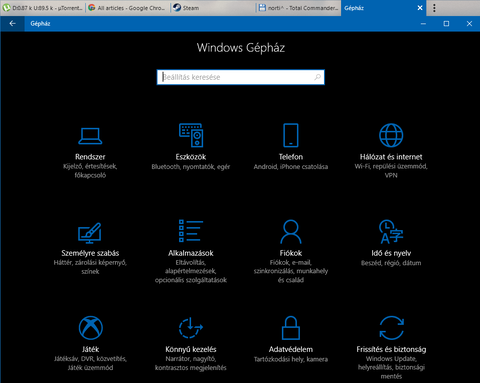
Task: Click 'Android, iPhone csatolása' description
Action: coord(291,167)
